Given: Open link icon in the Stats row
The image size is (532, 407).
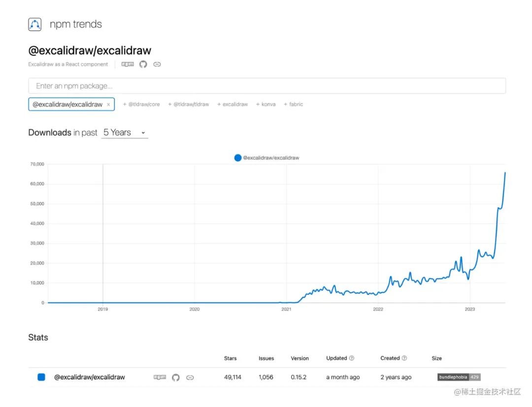Looking at the screenshot, I should [x=190, y=377].
